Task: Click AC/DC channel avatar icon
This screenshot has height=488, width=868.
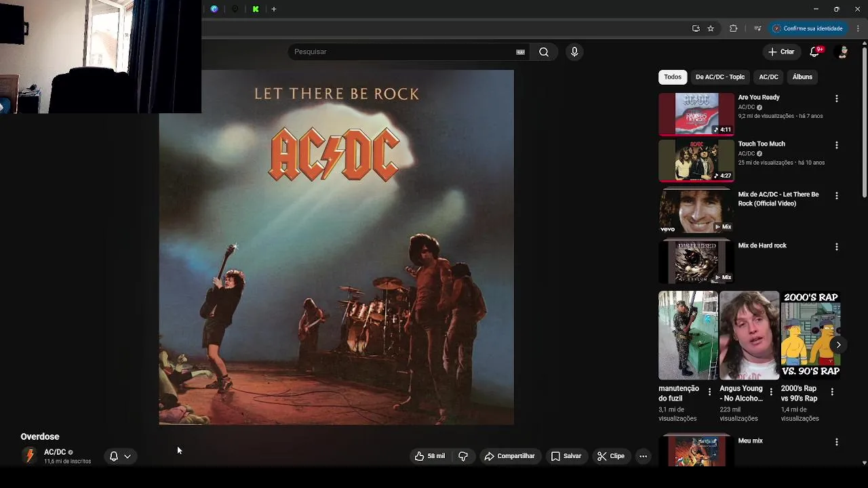Action: 29,456
